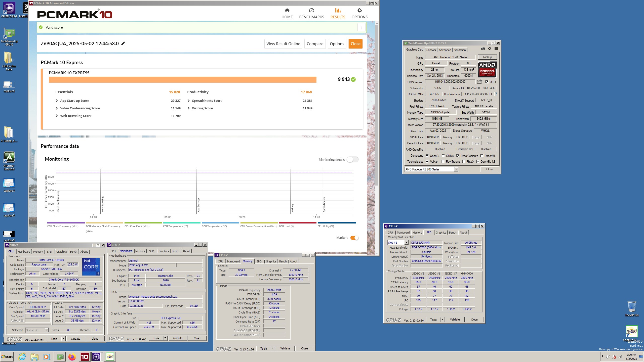Click the Compare button

[x=315, y=44]
